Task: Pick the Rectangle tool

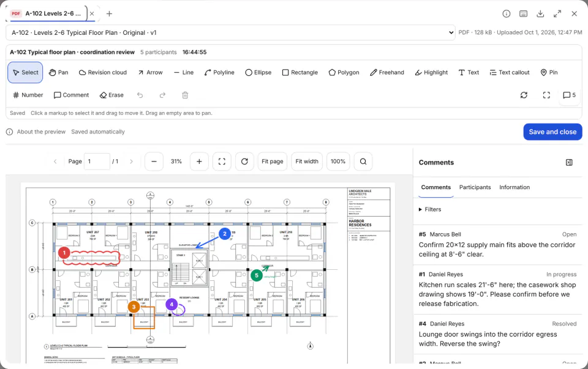Action: click(x=300, y=72)
